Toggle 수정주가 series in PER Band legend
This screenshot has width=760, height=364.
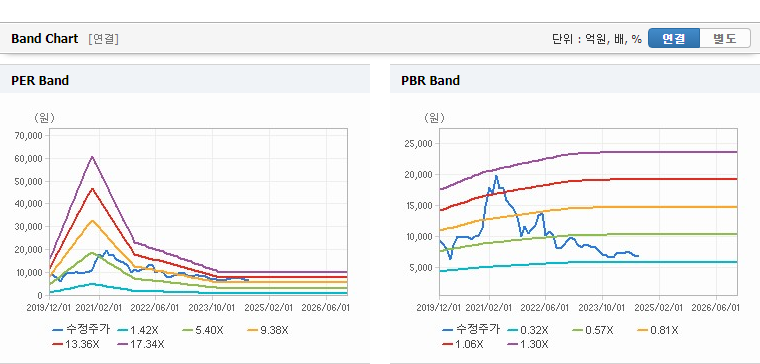[81, 330]
